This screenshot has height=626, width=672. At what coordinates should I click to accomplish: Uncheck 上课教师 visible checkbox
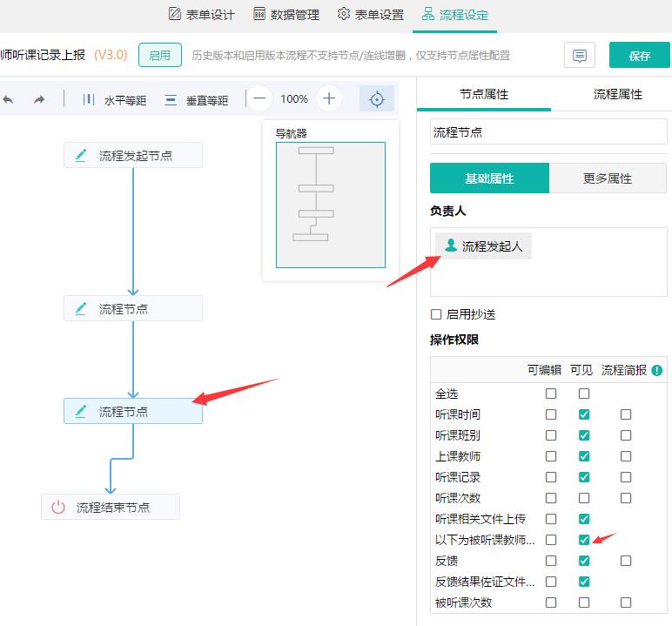click(584, 456)
